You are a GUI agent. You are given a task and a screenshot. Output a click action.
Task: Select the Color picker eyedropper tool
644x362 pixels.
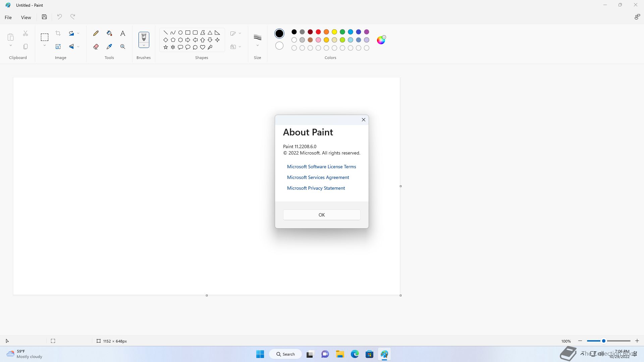point(109,47)
